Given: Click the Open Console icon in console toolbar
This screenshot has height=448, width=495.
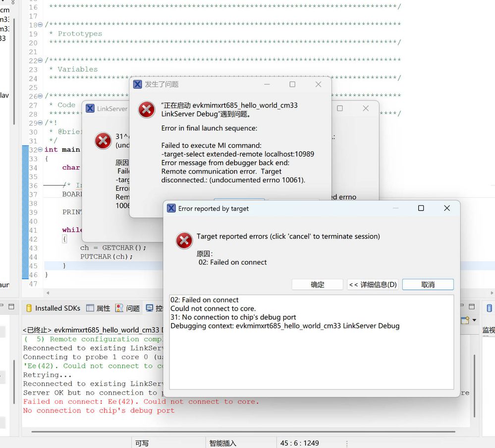Looking at the screenshot, I should coord(465,320).
